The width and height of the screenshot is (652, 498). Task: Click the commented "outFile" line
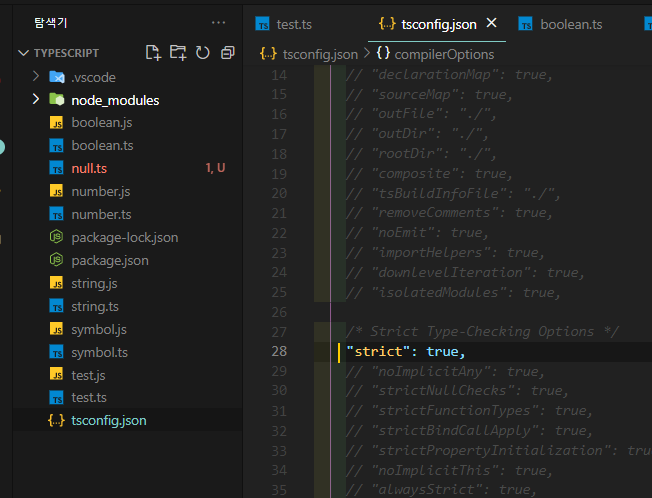421,114
